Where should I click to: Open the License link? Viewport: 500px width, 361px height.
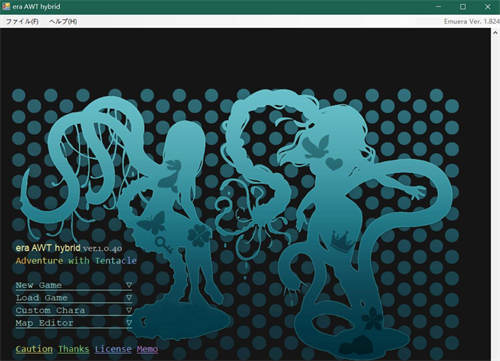113,349
